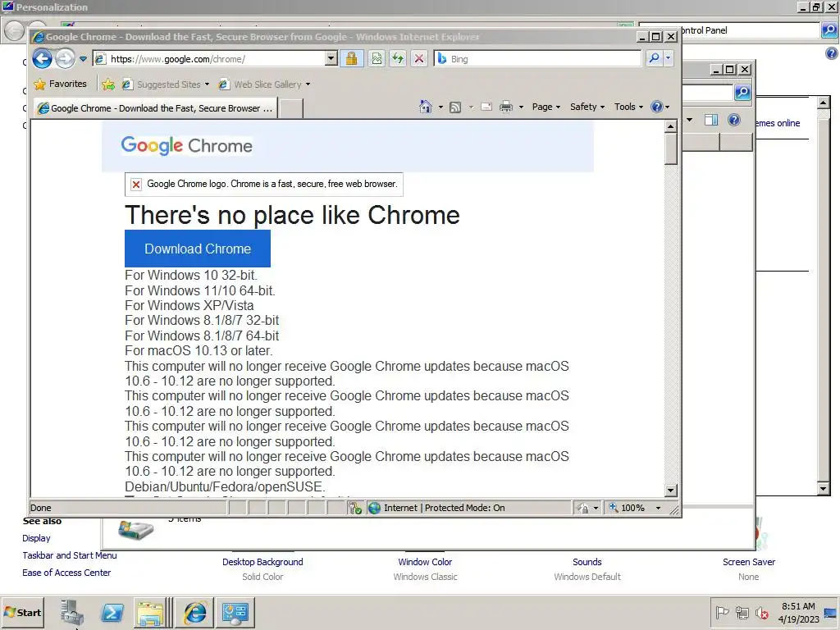The image size is (840, 630).
Task: Click the Add to Favorites Bar icon
Action: pyautogui.click(x=108, y=84)
